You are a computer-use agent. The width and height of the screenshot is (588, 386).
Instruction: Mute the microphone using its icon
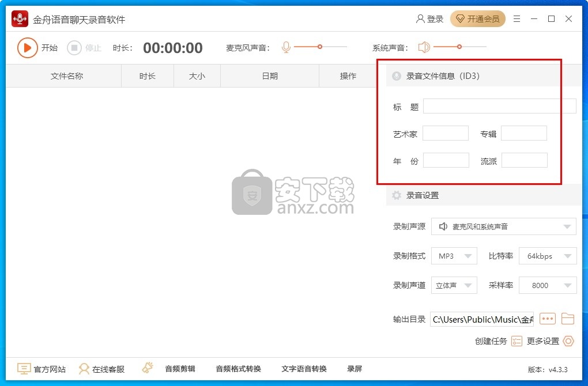(286, 47)
